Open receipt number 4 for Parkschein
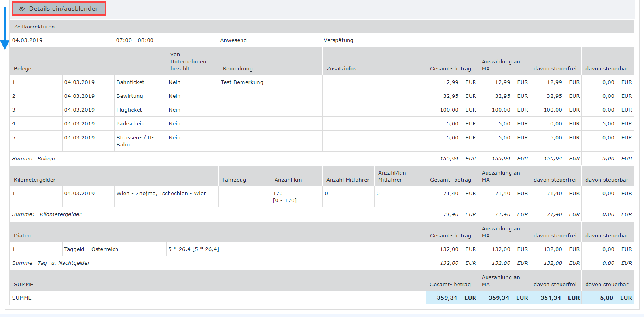This screenshot has height=317, width=644. pyautogui.click(x=14, y=124)
